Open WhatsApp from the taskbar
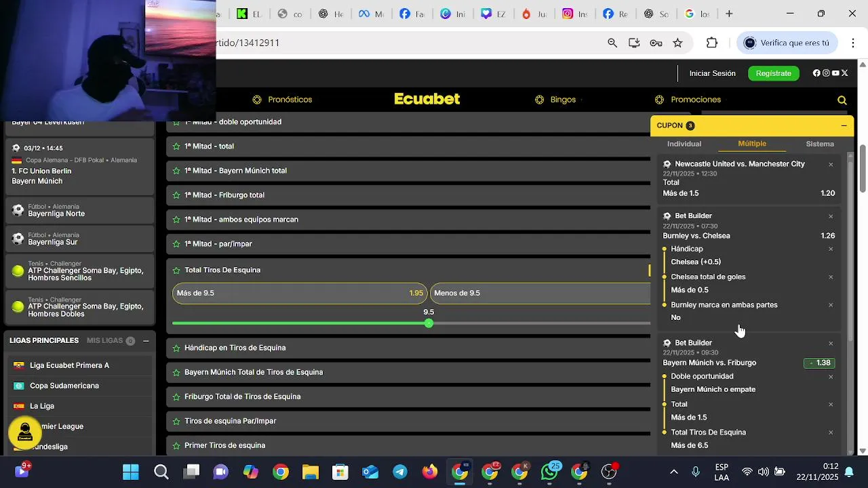 pos(549,472)
